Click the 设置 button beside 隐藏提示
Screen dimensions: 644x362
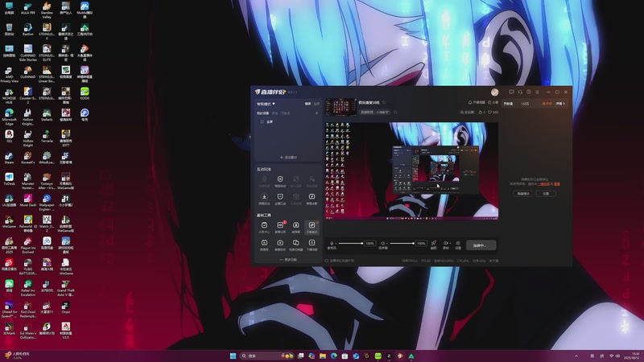pos(546,193)
